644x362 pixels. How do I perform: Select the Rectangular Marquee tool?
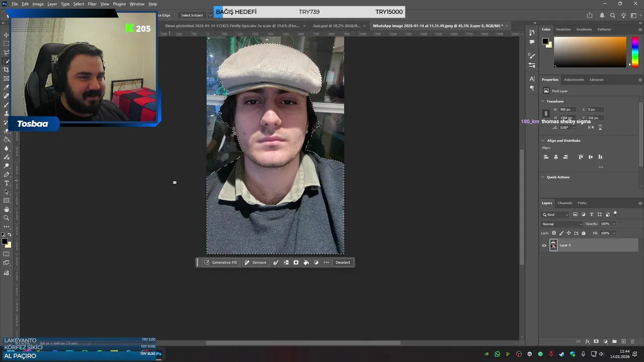click(7, 44)
